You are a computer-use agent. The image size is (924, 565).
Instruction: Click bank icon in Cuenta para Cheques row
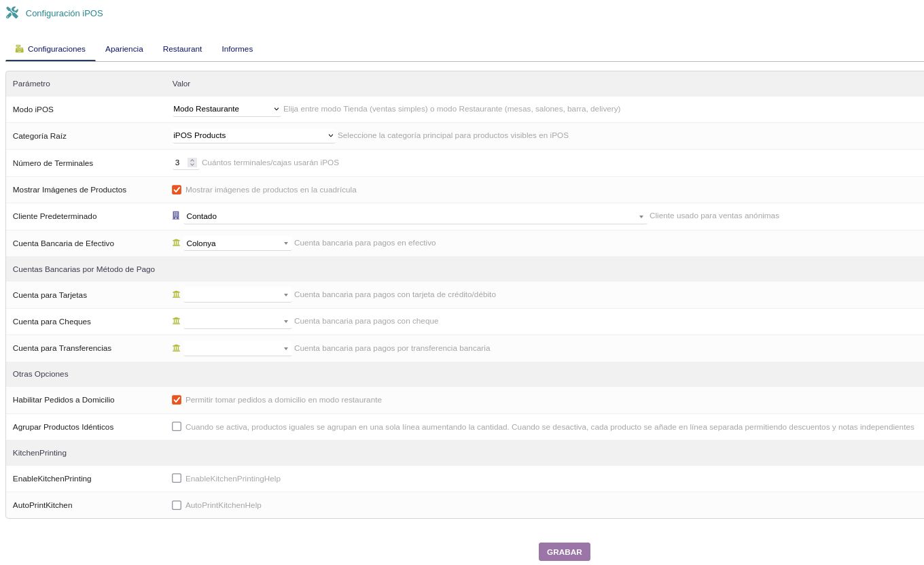[177, 321]
